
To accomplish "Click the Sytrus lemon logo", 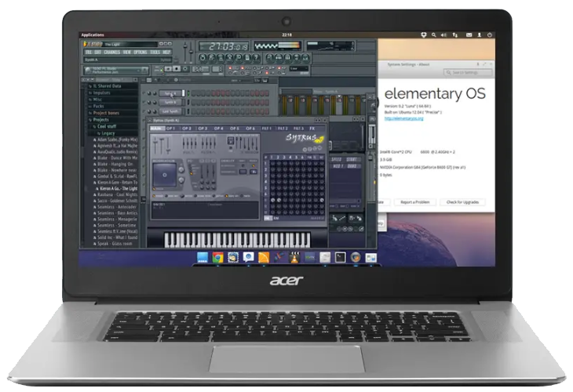I will (x=319, y=140).
